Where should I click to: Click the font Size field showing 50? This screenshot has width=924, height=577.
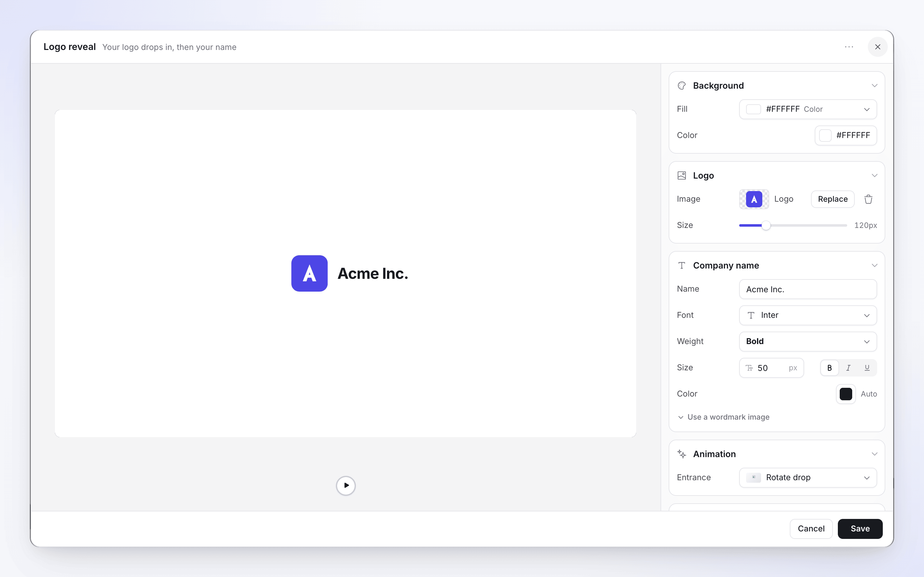pos(771,368)
